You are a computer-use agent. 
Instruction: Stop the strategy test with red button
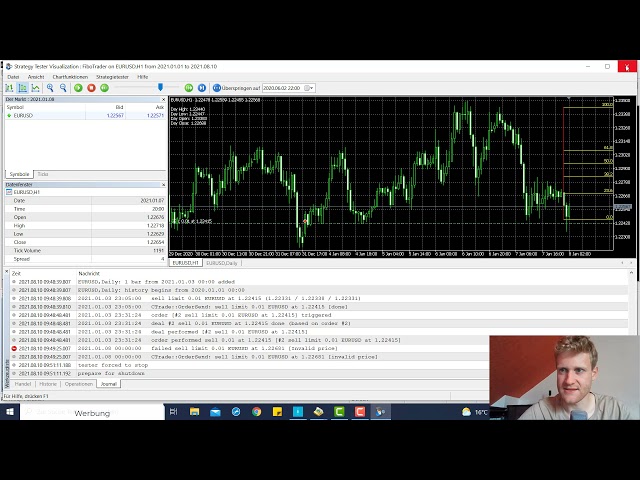(91, 88)
